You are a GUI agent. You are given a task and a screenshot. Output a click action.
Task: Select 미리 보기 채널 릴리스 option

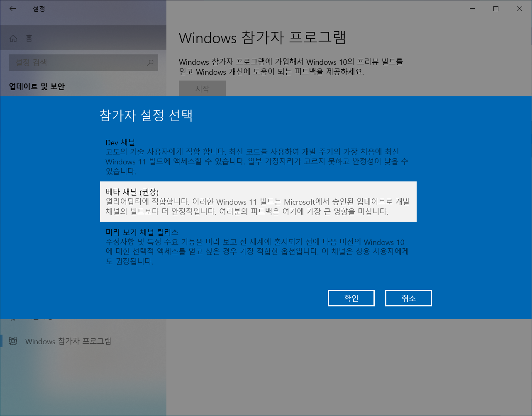pos(258,247)
